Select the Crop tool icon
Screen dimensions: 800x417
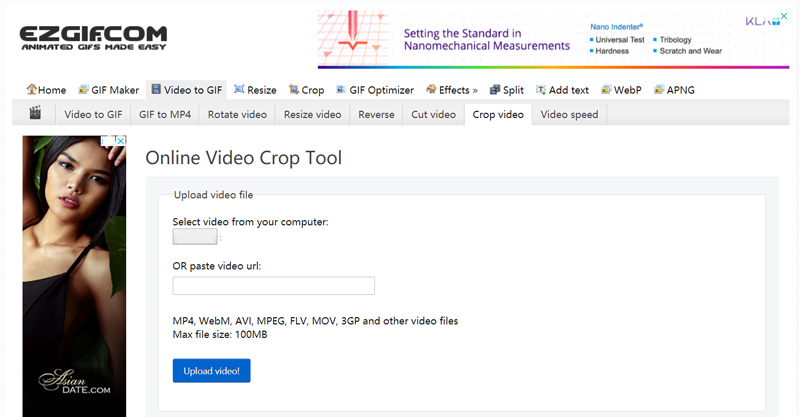tap(292, 90)
